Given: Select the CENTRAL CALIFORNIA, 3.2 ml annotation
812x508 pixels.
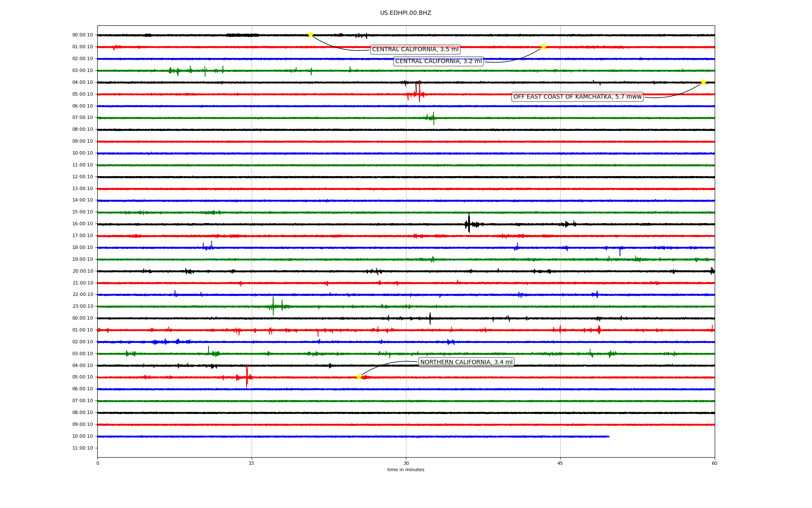Looking at the screenshot, I should coord(438,61).
